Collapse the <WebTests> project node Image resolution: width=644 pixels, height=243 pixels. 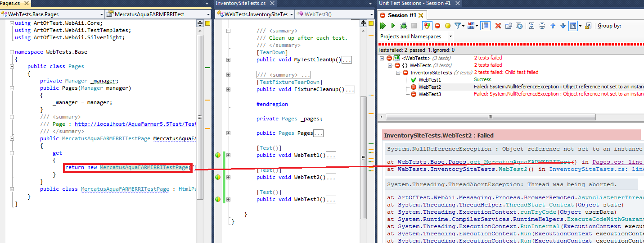point(382,58)
